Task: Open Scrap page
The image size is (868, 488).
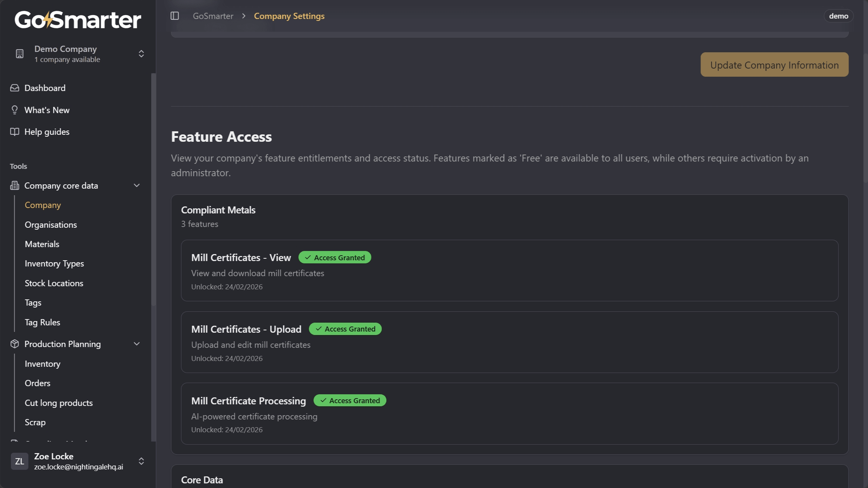Action: point(35,422)
